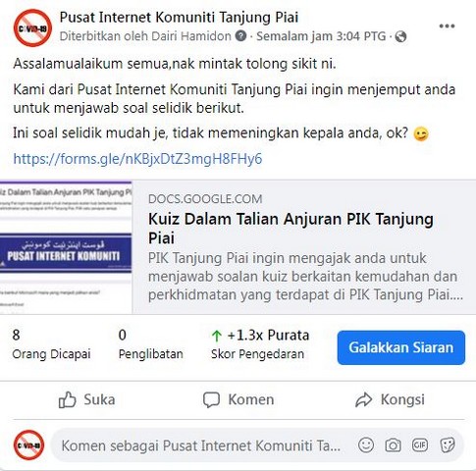Image resolution: width=476 pixels, height=471 pixels.
Task: Click the Google Form preview thumbnail
Action: pos(66,247)
